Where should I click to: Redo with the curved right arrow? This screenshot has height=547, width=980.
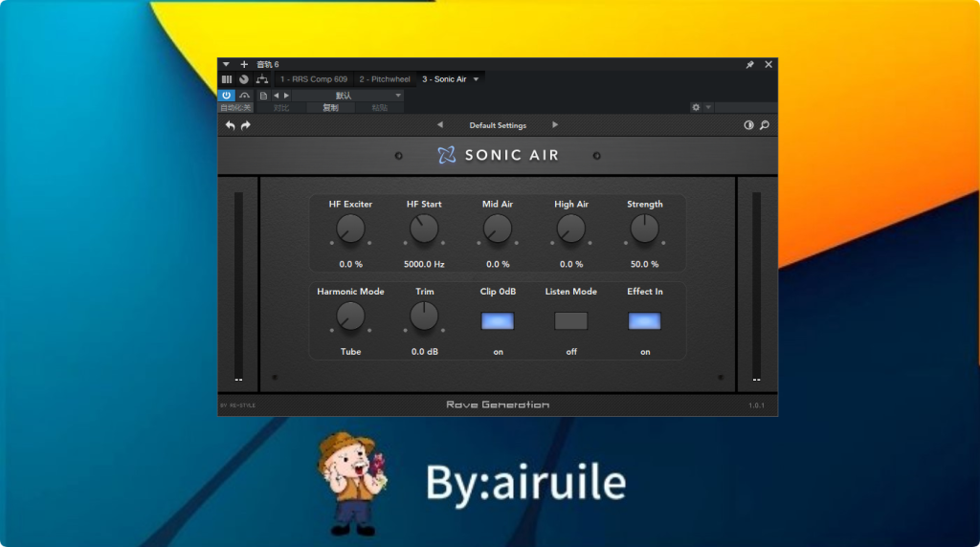[x=246, y=125]
